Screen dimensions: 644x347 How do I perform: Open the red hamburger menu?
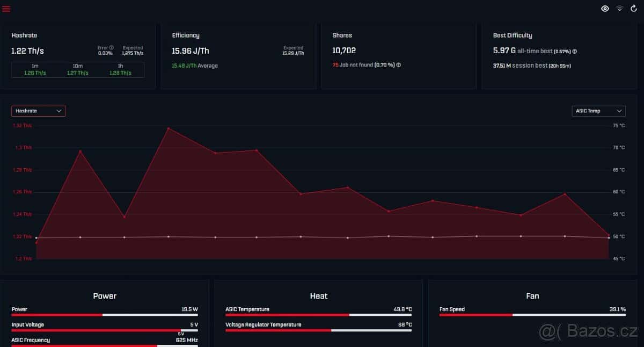[6, 9]
